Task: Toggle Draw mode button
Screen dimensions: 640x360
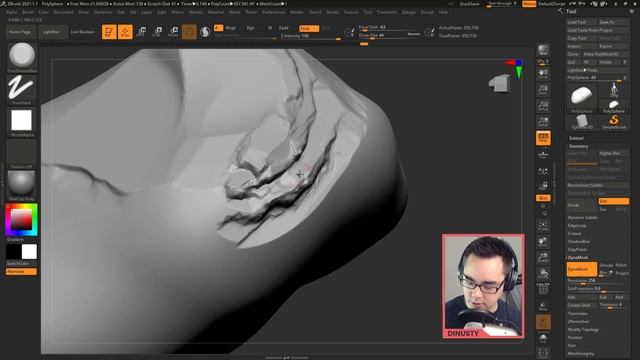Action: click(125, 31)
